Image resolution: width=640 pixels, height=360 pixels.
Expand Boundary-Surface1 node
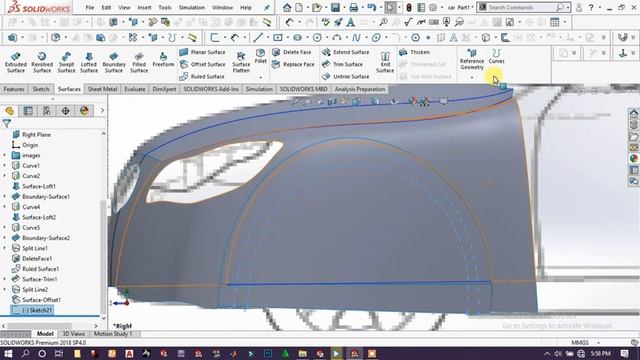pyautogui.click(x=5, y=197)
